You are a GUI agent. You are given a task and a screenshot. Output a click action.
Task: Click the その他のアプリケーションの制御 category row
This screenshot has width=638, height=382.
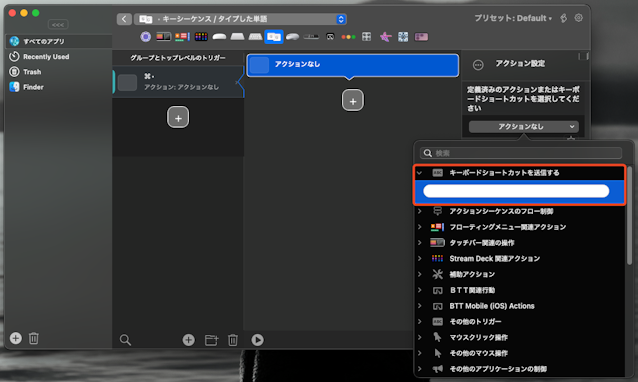520,369
